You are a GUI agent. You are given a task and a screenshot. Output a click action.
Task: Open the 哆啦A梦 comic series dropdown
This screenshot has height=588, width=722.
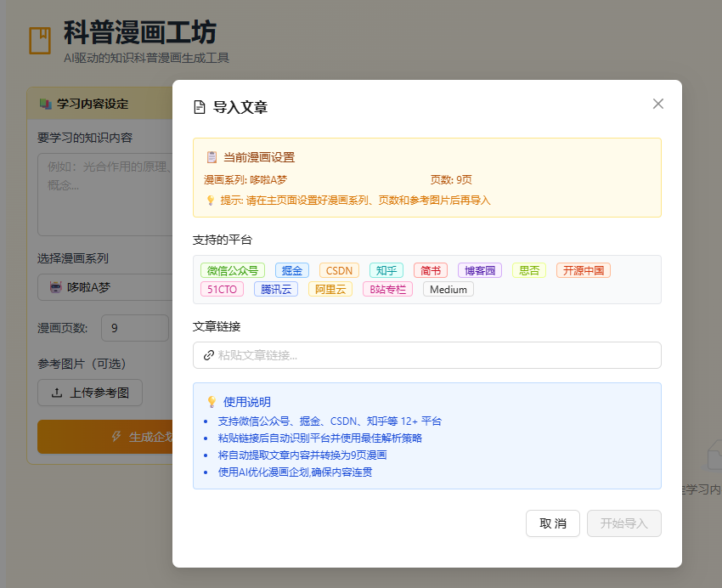pyautogui.click(x=105, y=287)
